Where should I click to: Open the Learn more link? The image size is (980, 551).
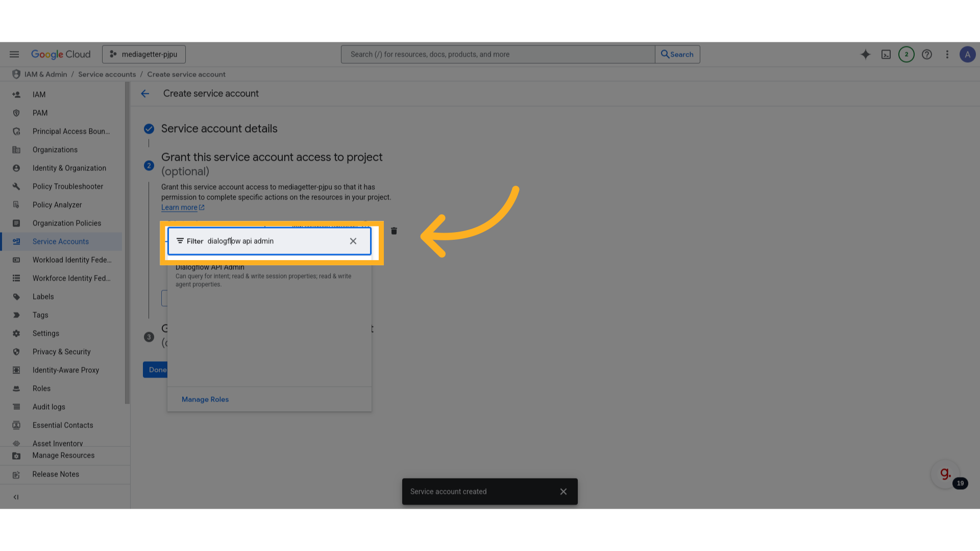183,208
